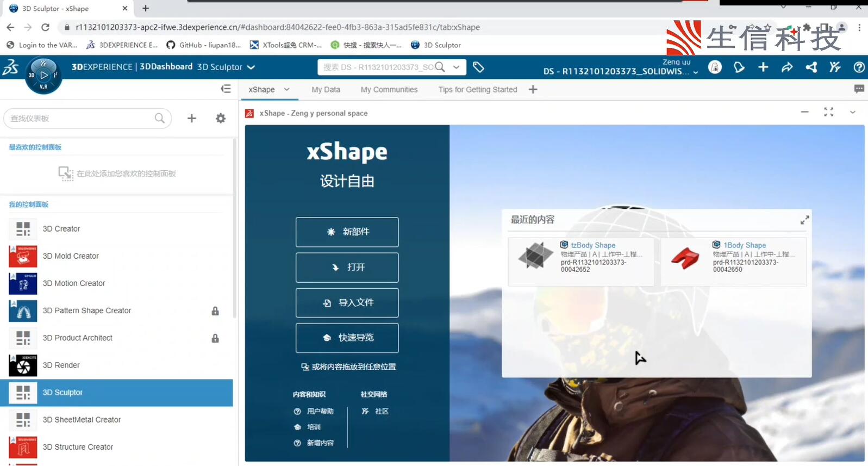Image resolution: width=868 pixels, height=466 pixels.
Task: Click the sidebar vertical scrollbar
Action: (235, 228)
